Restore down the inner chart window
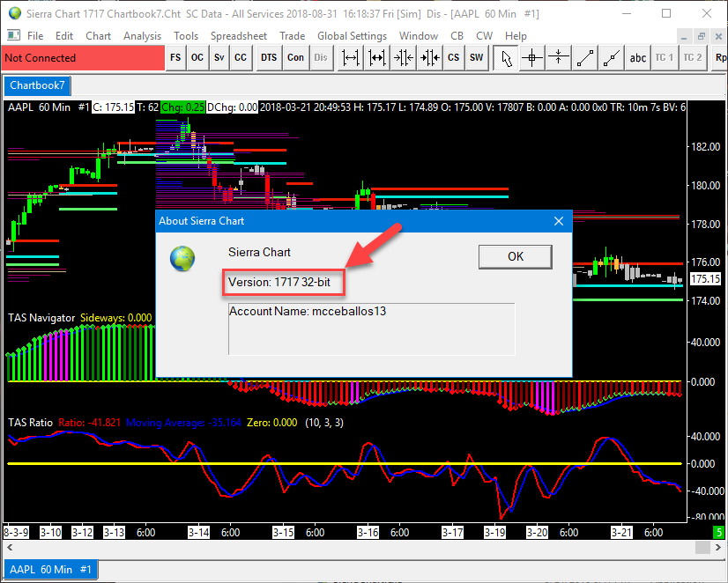This screenshot has width=728, height=583. (x=701, y=37)
